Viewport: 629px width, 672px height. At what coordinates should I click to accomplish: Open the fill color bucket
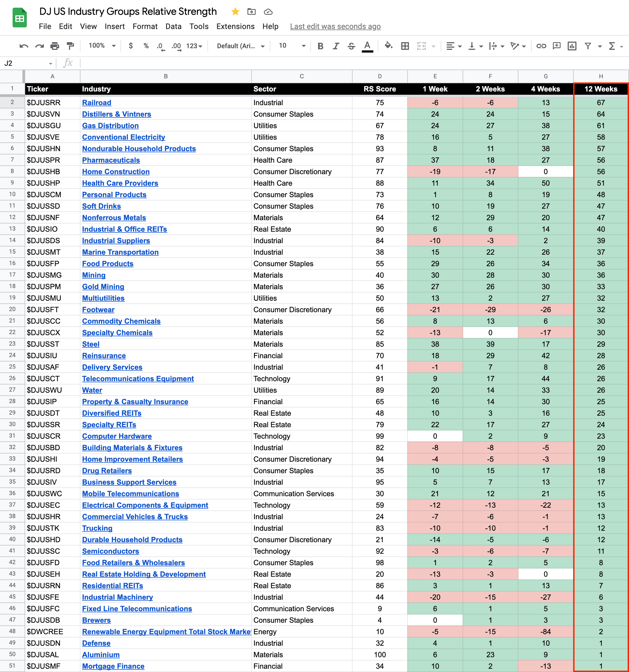(x=388, y=46)
